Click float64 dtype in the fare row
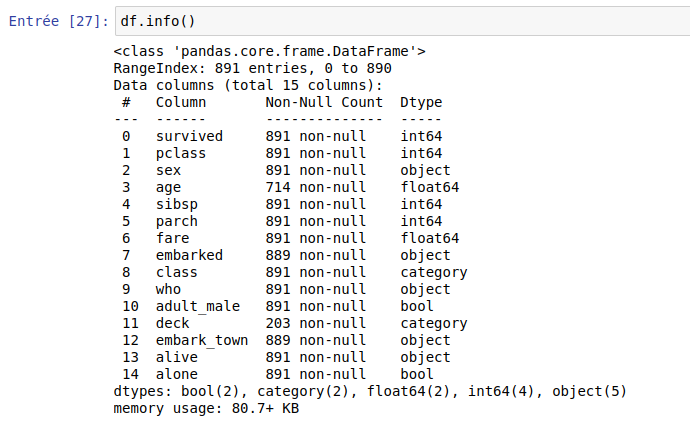690x425 pixels. click(429, 238)
